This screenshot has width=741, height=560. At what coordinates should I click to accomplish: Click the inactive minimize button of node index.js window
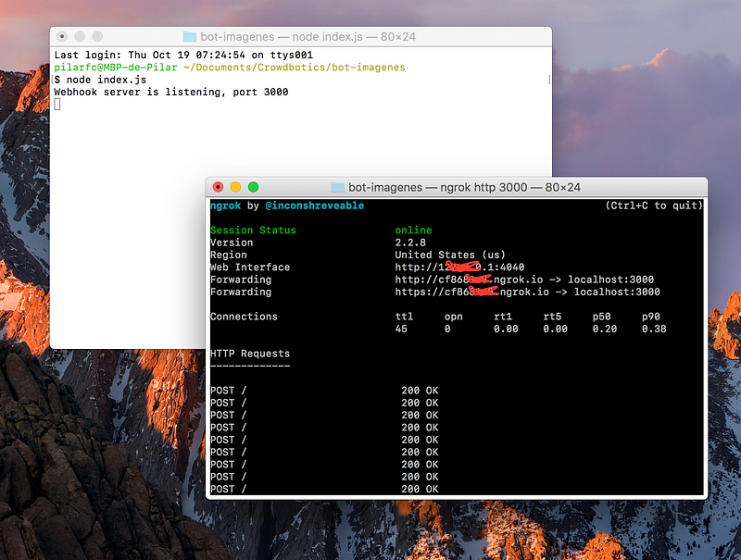pyautogui.click(x=80, y=36)
